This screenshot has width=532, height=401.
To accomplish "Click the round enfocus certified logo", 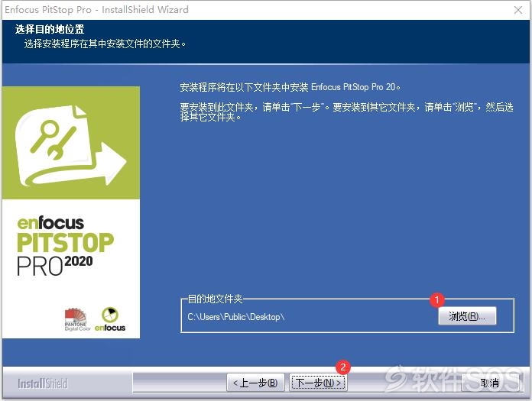I will (x=110, y=319).
